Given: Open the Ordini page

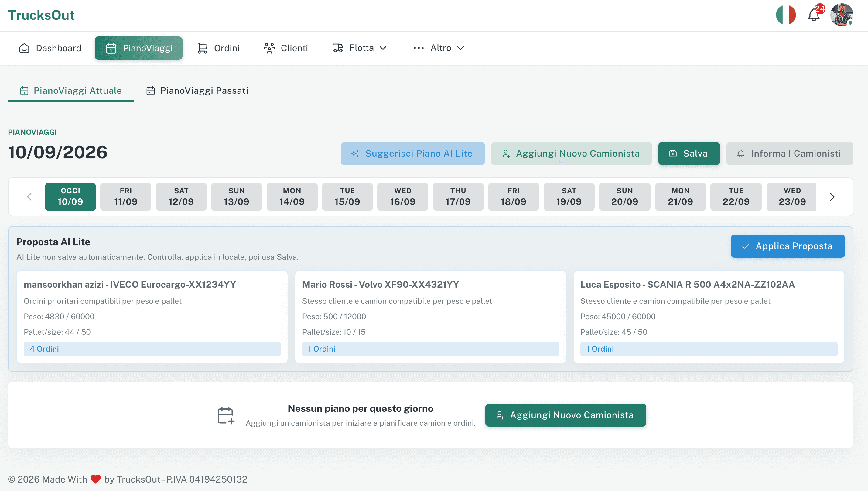Looking at the screenshot, I should point(218,48).
